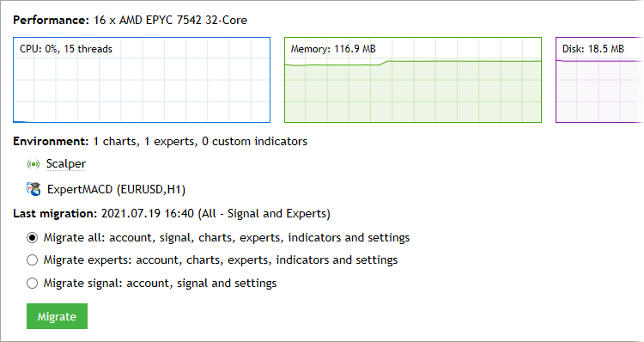Select the Migrate experts radio button
Viewport: 644px width, 342px height.
[32, 260]
